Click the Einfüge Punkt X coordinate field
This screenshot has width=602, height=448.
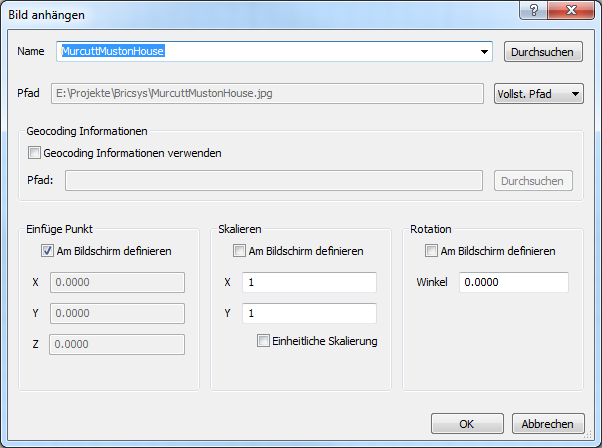[x=116, y=283]
